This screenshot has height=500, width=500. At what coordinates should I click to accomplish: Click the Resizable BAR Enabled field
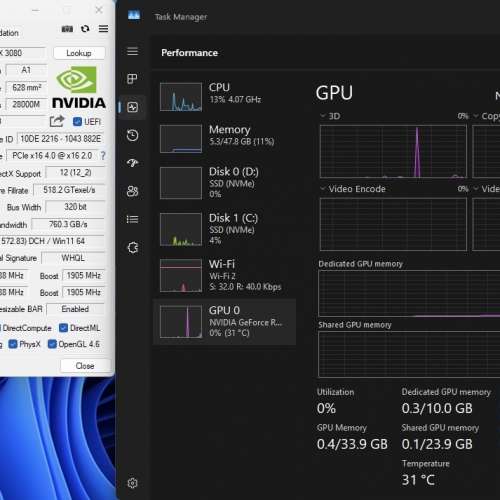pos(75,309)
